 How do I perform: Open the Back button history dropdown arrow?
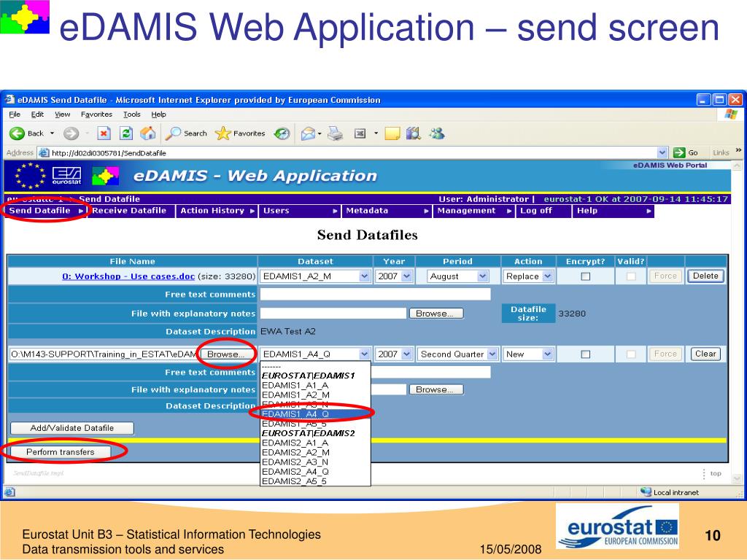click(52, 133)
